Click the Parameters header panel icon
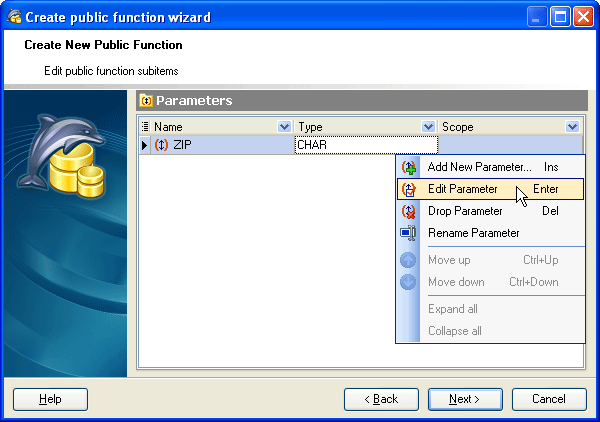 pyautogui.click(x=146, y=101)
